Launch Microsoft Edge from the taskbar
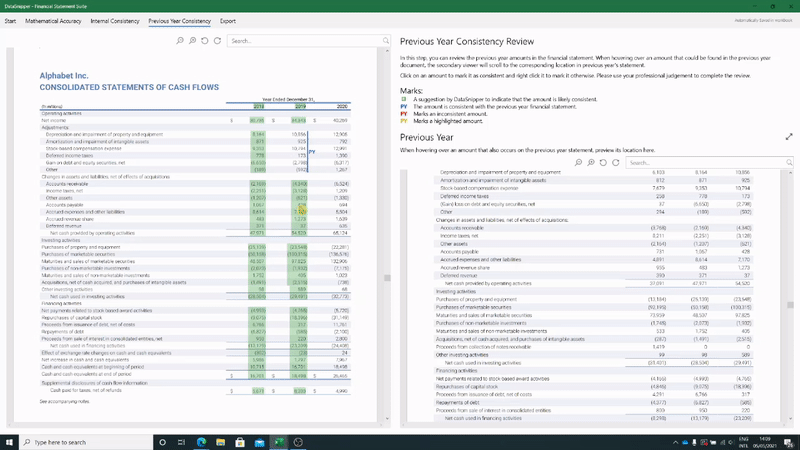This screenshot has height=450, width=800. [x=201, y=442]
